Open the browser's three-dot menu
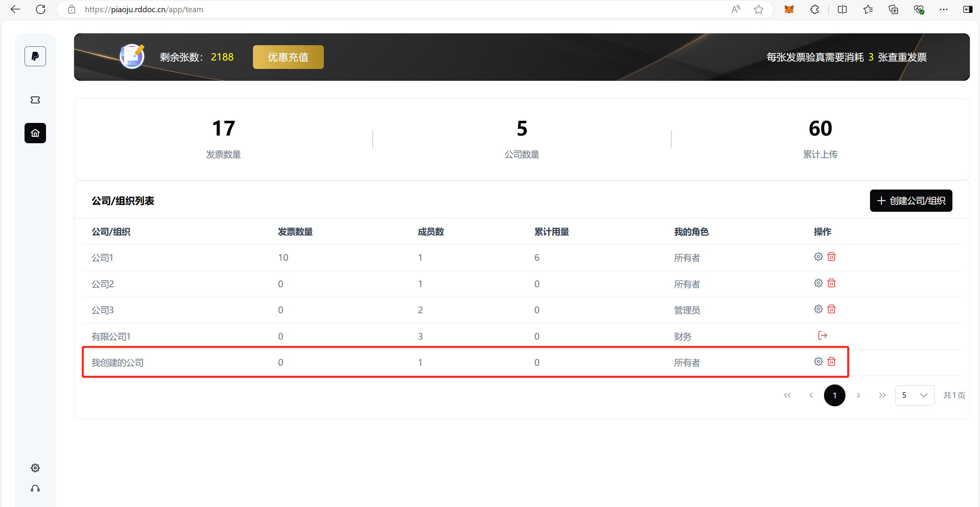The height and width of the screenshot is (507, 980). (944, 10)
